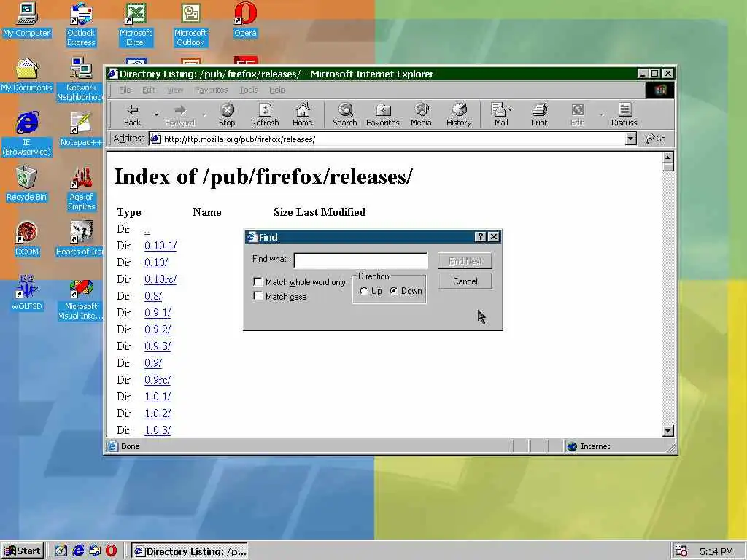747x560 pixels.
Task: Open the Edit menu
Action: [x=149, y=90]
